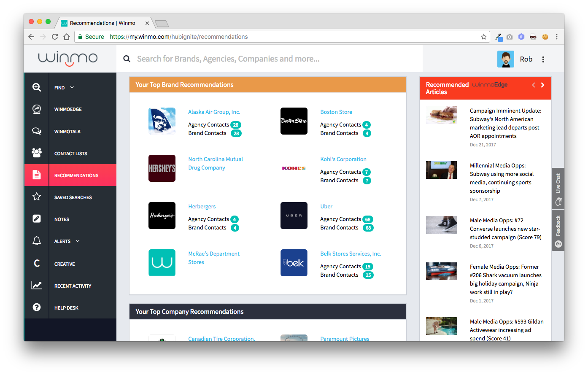The image size is (588, 375).
Task: Click the Alaska Airlines logo thumbnail
Action: coord(162,121)
